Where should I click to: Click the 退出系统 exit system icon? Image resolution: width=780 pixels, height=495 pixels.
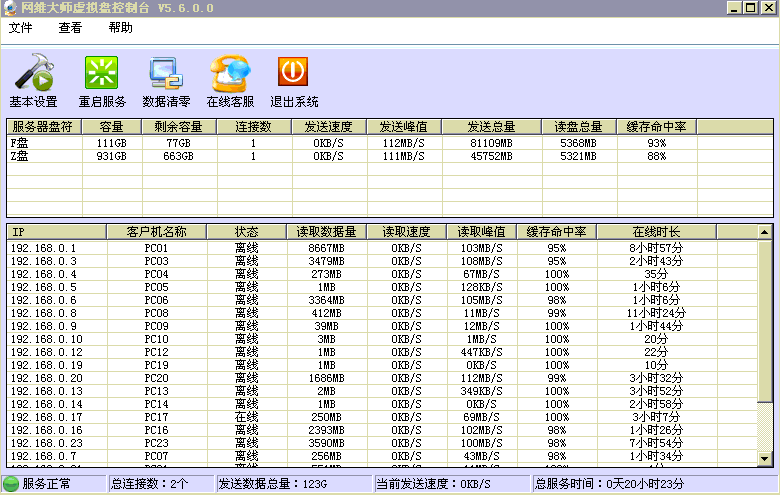click(293, 73)
